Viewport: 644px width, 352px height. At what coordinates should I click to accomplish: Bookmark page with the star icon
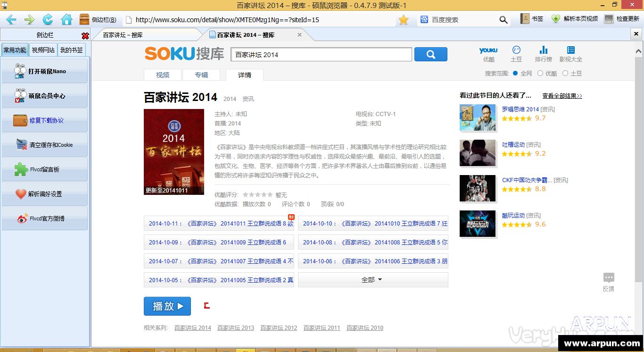403,20
